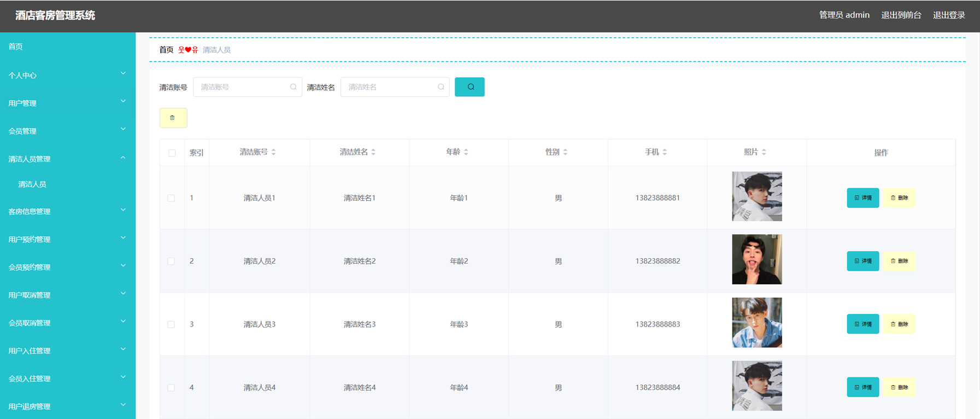Click 删除 for 清洁人员3 row
Viewport: 980px width, 419px height.
click(899, 324)
